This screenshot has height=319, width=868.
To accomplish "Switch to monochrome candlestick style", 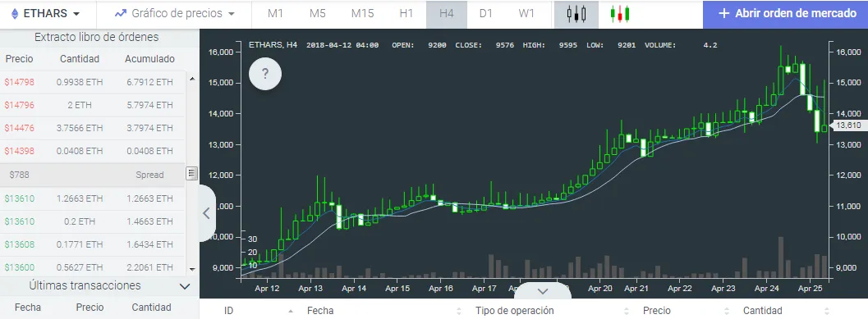I will click(576, 14).
